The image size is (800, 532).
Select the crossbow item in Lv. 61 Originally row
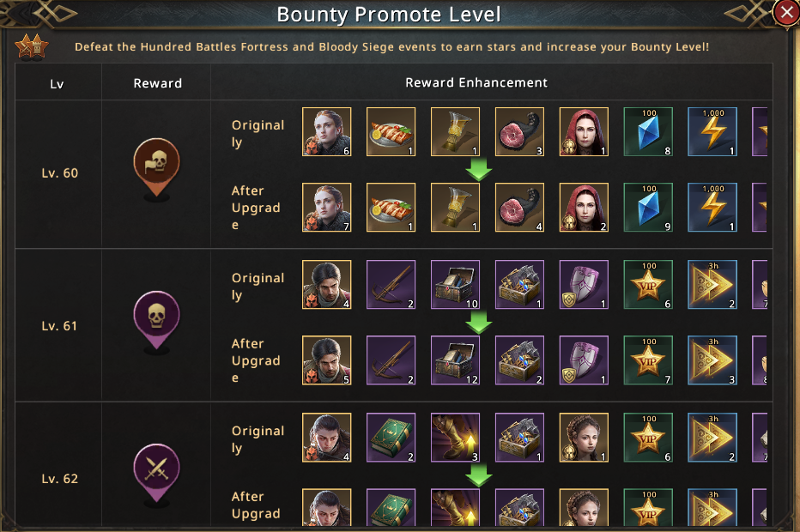coord(391,285)
